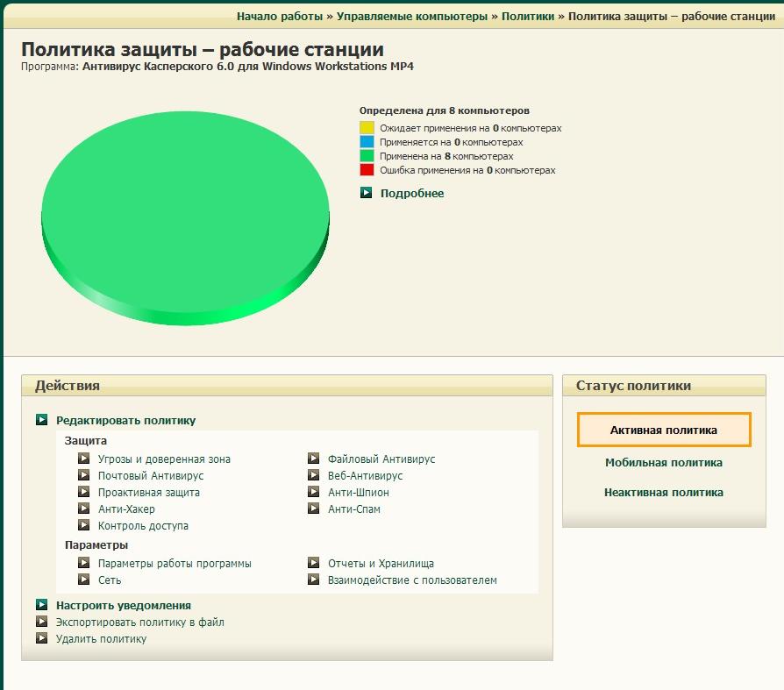The width and height of the screenshot is (784, 690).
Task: Click arrow icon beside Угрозы и доверенная зона
Action: pyautogui.click(x=83, y=459)
